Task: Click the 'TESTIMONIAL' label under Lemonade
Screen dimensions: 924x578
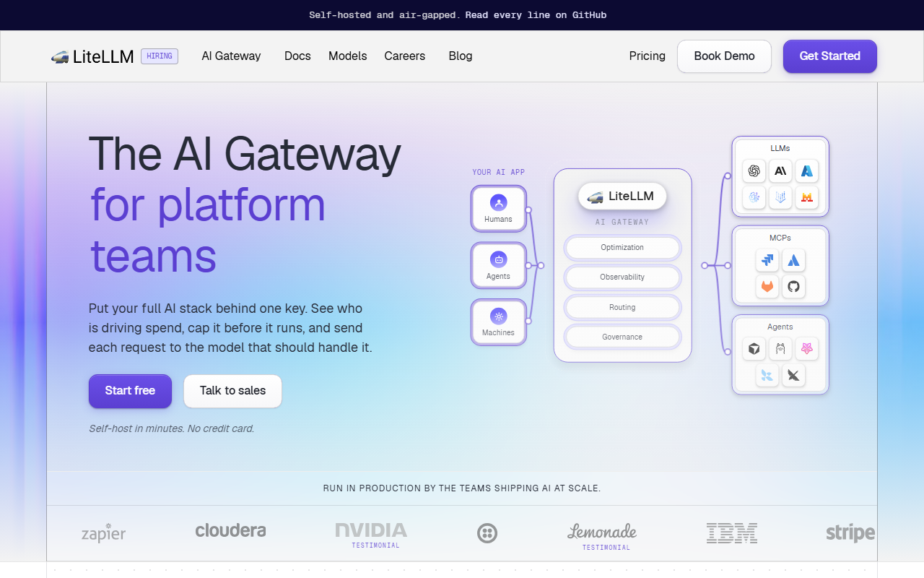Action: [x=606, y=548]
